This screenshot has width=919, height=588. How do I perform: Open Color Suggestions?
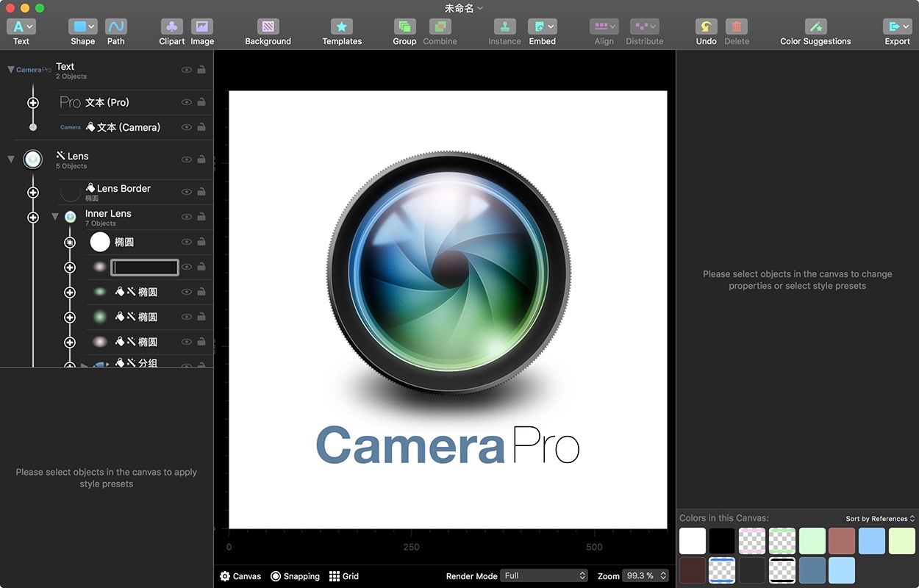[815, 27]
